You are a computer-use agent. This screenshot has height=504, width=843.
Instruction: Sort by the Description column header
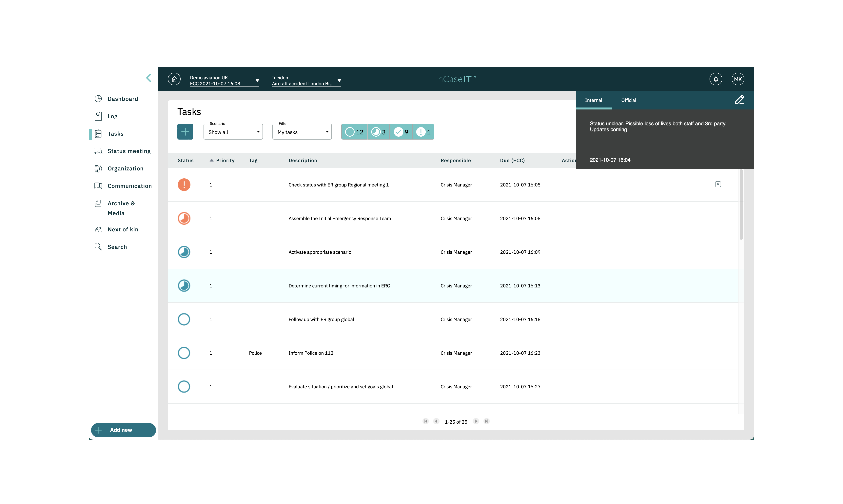(x=303, y=161)
